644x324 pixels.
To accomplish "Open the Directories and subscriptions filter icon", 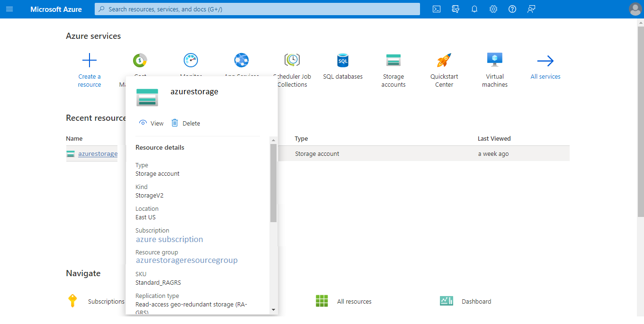I will coord(456,9).
